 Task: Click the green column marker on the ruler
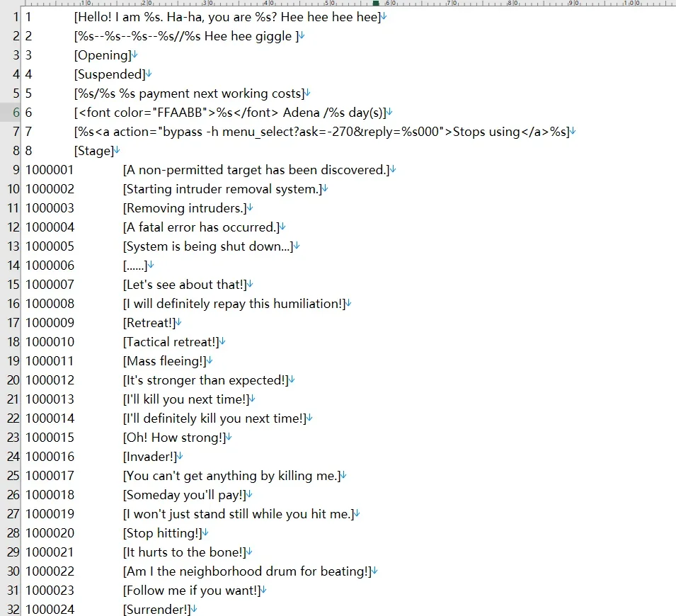click(376, 3)
